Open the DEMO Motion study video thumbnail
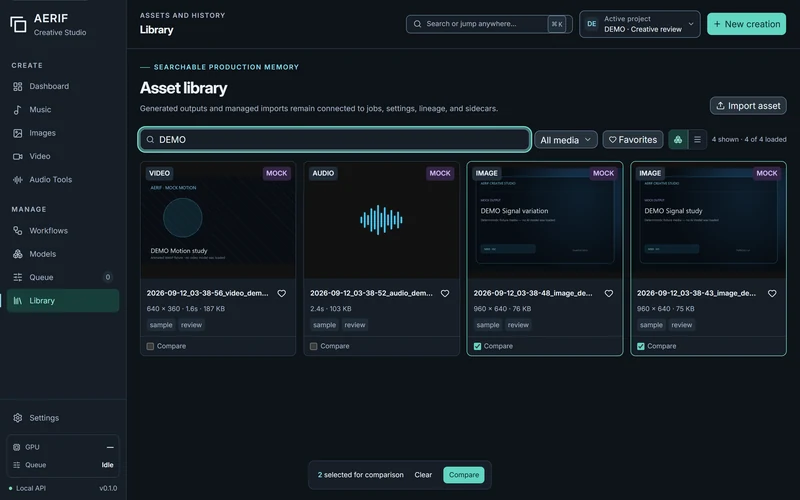Screen dimensions: 800x500 point(218,220)
